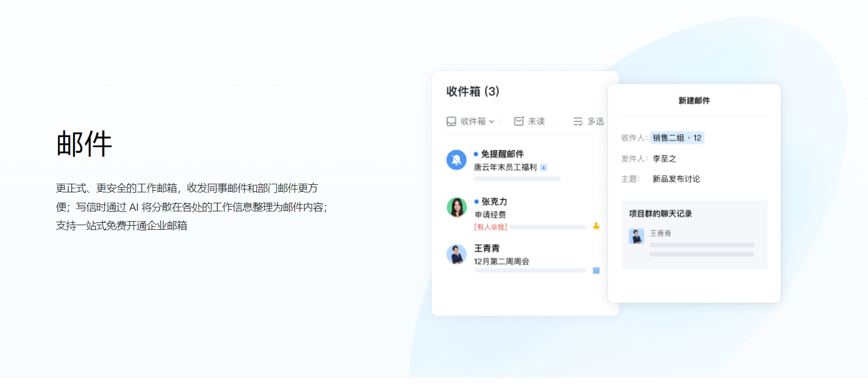Click the orange flag icon on 申请经费 mail
868x387 pixels.
click(x=596, y=226)
